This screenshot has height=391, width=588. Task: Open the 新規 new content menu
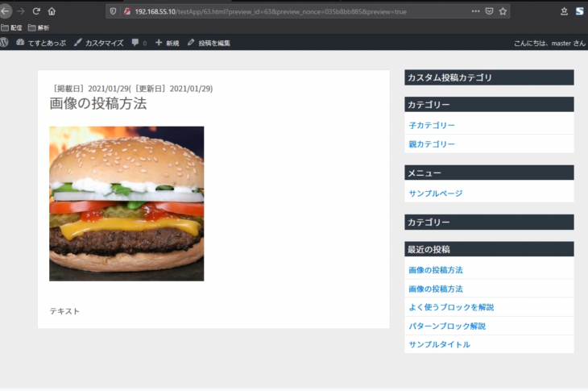[x=168, y=43]
